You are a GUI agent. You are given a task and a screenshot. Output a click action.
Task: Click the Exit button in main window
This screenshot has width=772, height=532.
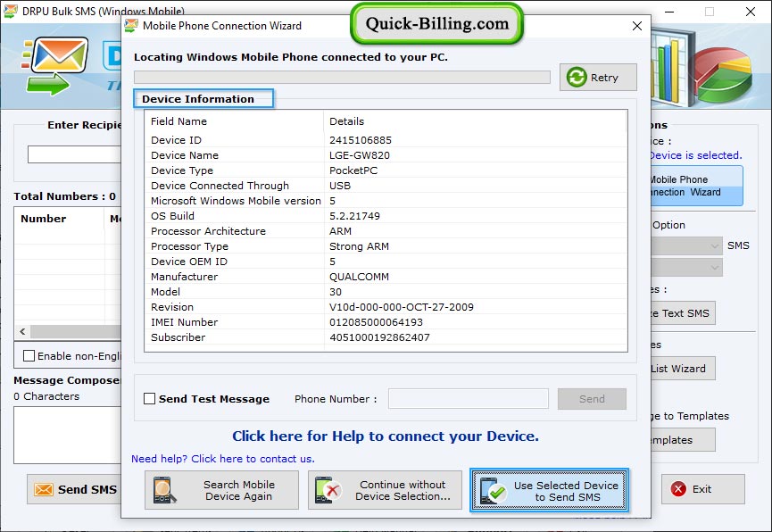point(702,489)
